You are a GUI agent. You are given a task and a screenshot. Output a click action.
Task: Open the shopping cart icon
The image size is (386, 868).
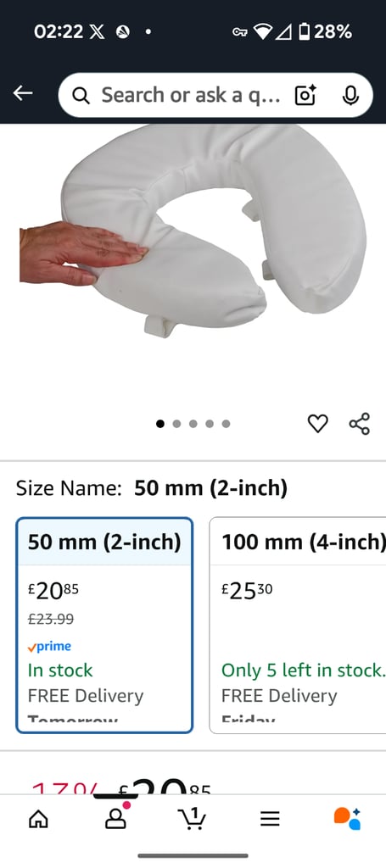192,818
